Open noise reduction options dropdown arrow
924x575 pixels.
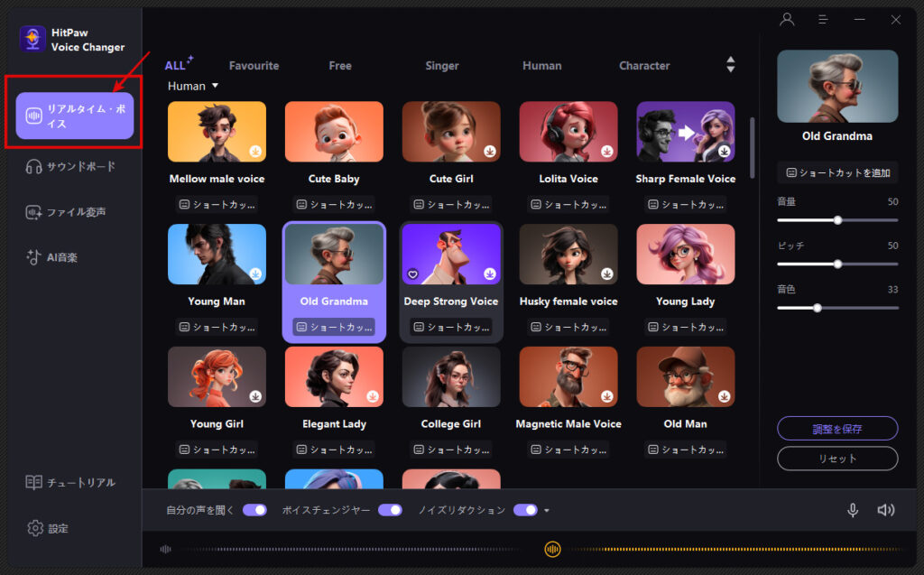pos(547,511)
